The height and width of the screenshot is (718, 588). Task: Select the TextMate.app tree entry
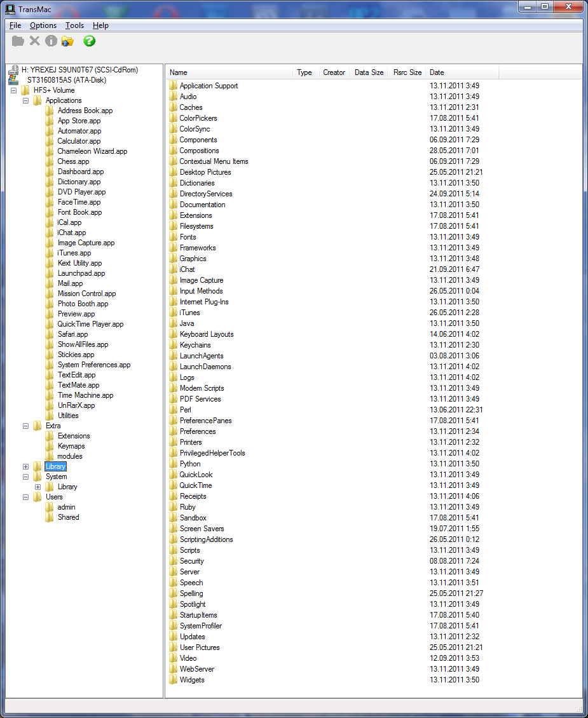pos(78,385)
